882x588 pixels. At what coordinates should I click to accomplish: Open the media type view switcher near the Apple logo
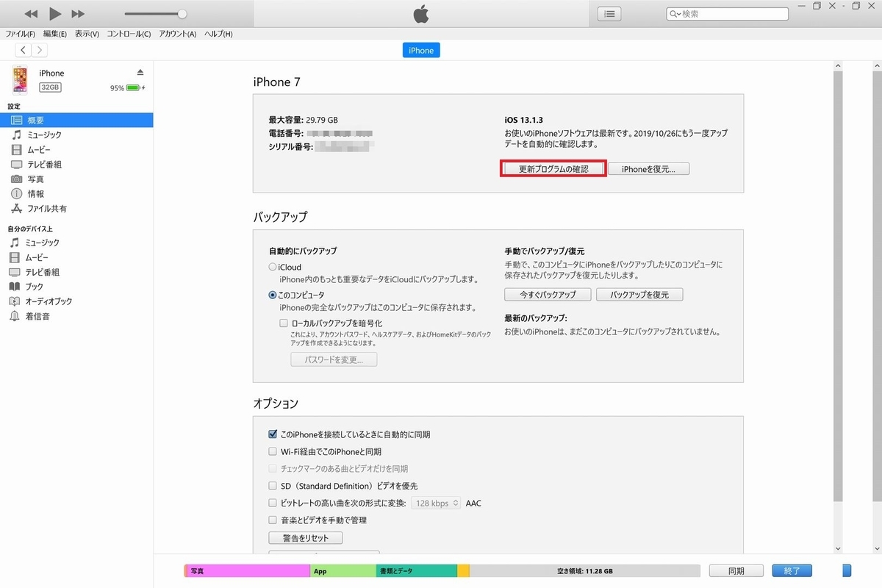pyautogui.click(x=609, y=13)
